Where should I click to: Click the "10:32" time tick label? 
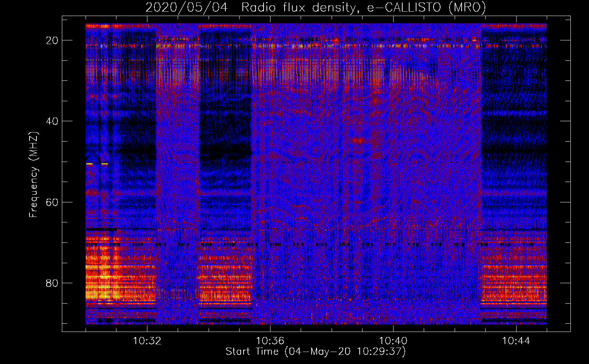[x=147, y=341]
